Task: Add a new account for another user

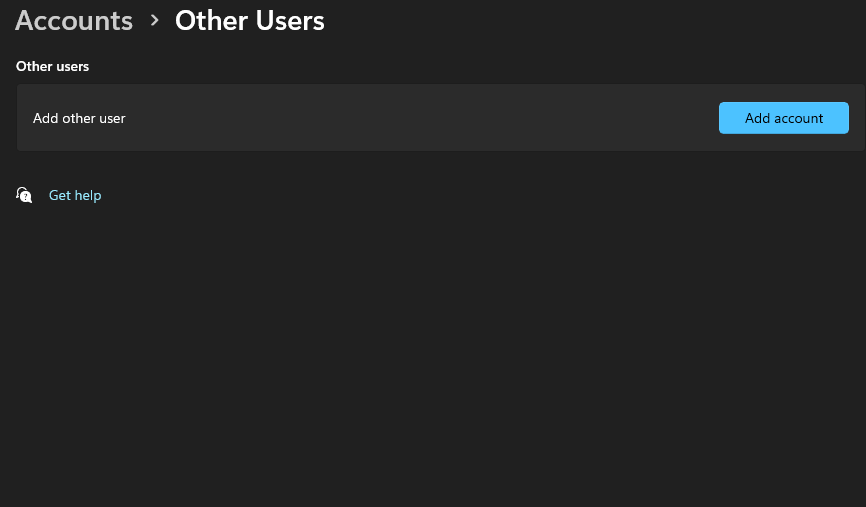Action: tap(784, 118)
